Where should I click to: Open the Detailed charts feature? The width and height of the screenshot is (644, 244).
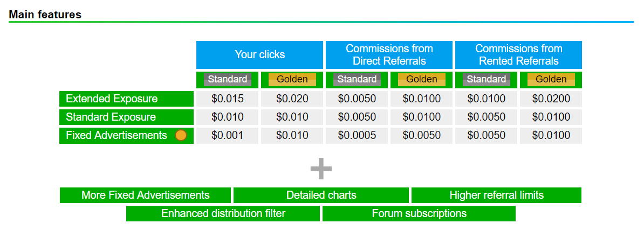pos(321,195)
